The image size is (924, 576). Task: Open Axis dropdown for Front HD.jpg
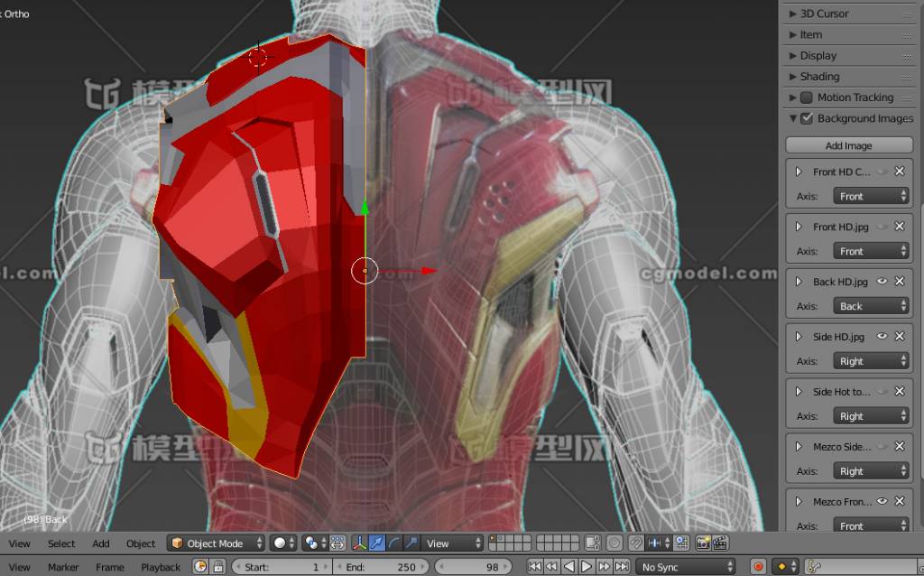871,251
